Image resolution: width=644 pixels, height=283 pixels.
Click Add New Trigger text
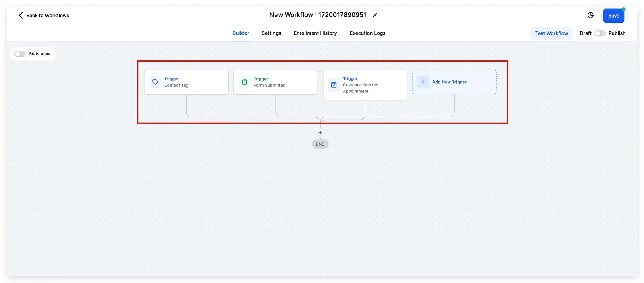[x=450, y=82]
